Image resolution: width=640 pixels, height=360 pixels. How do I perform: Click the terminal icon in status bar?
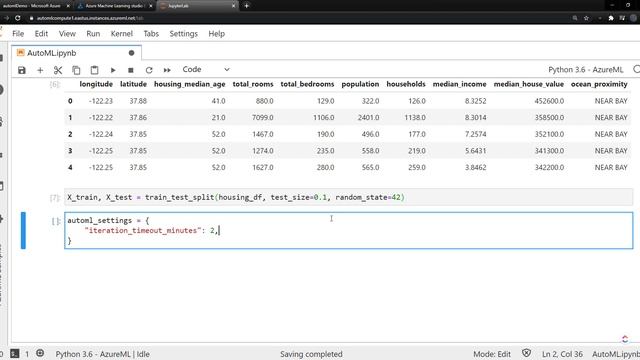[x=15, y=353]
